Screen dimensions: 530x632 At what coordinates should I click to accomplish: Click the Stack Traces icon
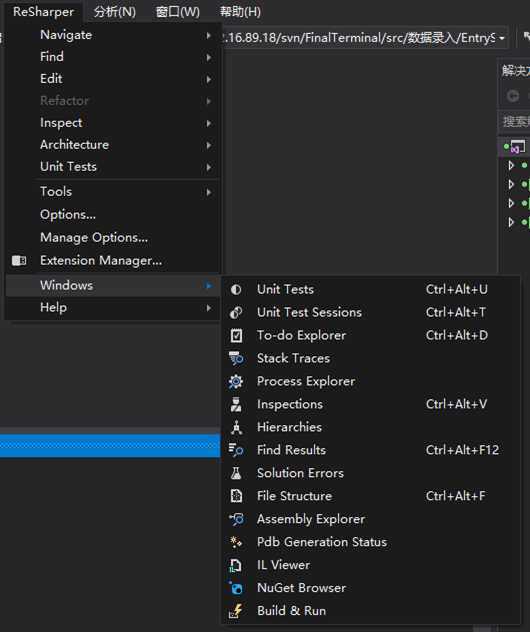coord(236,358)
